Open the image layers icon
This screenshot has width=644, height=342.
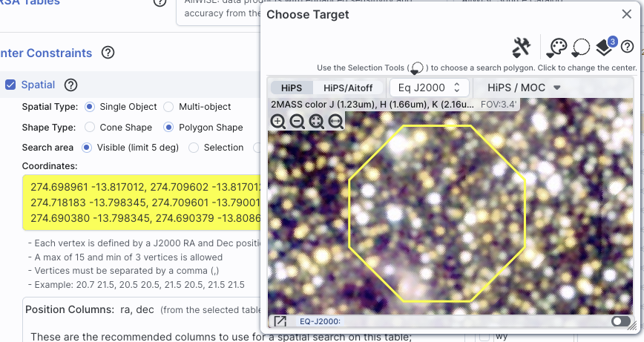pyautogui.click(x=605, y=47)
